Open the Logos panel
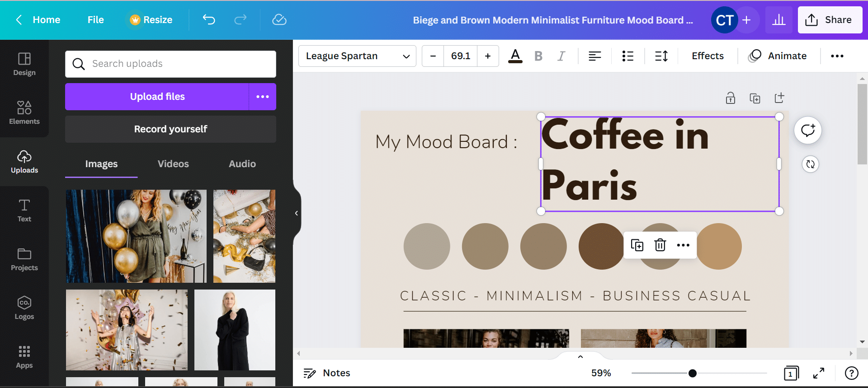Image resolution: width=868 pixels, height=388 pixels. [x=24, y=308]
